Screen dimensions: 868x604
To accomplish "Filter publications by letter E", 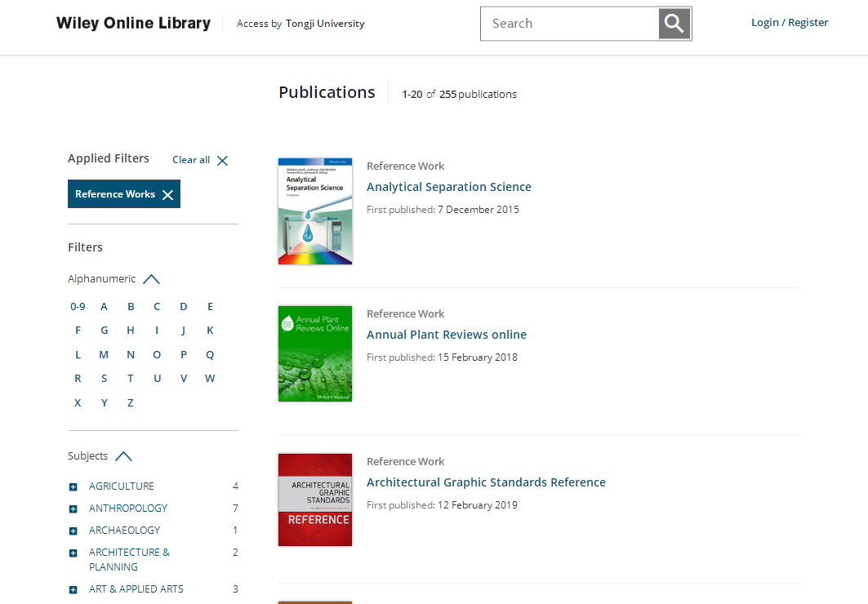I will 211,306.
